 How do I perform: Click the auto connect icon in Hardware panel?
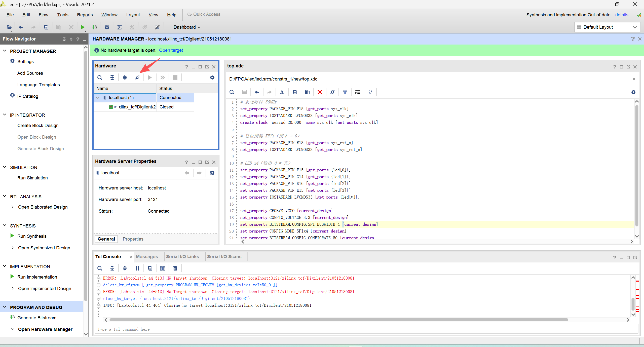tap(137, 78)
